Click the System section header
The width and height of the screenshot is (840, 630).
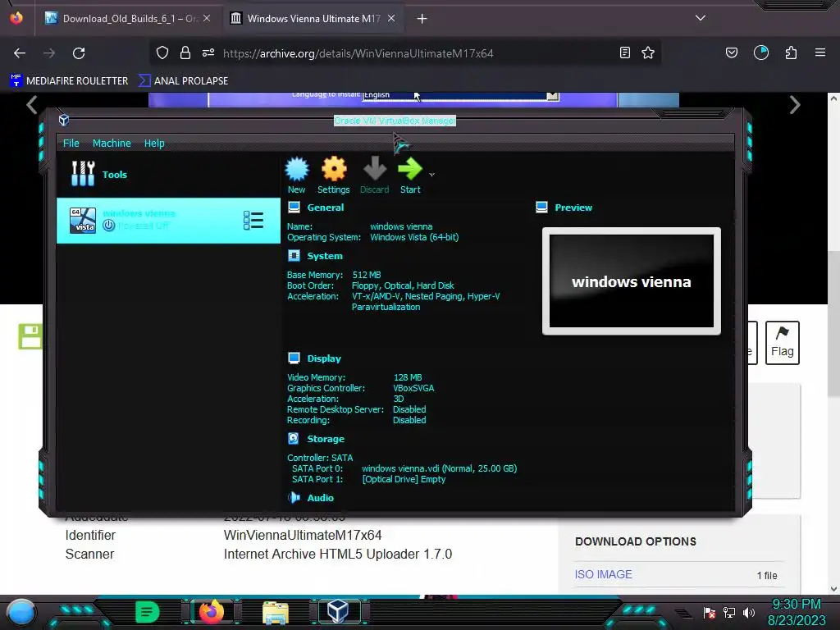[x=325, y=256]
